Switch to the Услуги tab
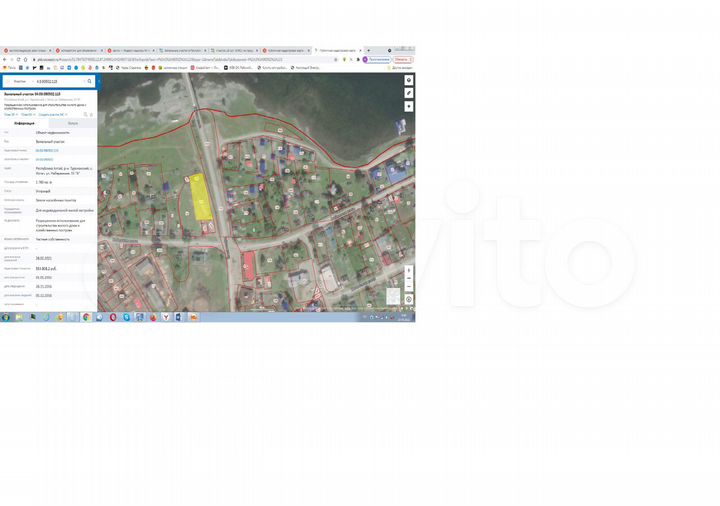720x506 pixels. pos(73,124)
